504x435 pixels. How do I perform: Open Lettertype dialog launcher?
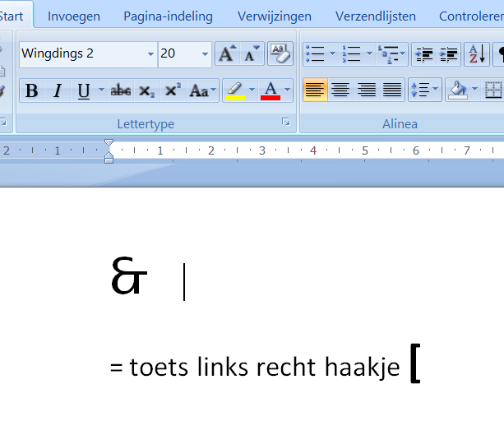pos(286,122)
